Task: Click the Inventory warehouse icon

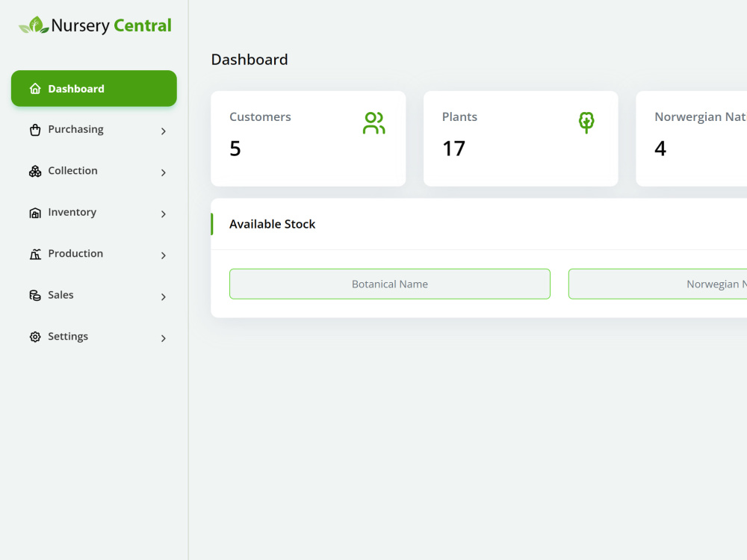Action: (x=35, y=213)
